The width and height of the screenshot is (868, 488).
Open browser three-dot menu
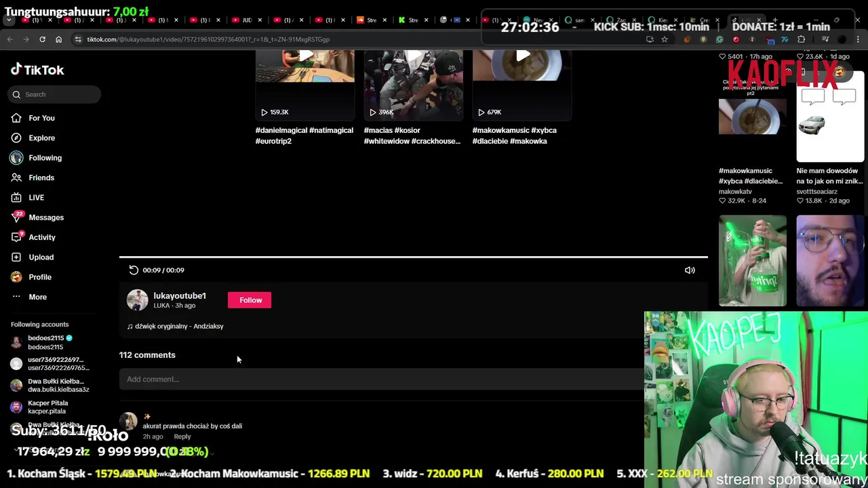click(857, 39)
